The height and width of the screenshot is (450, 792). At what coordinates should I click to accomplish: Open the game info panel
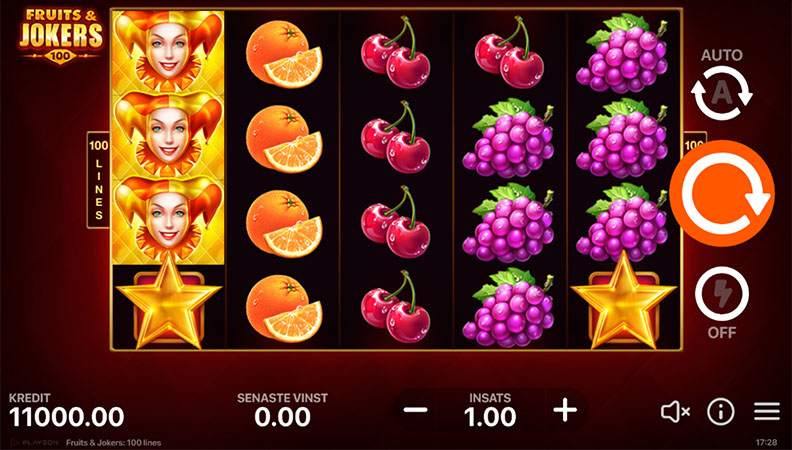pos(721,412)
